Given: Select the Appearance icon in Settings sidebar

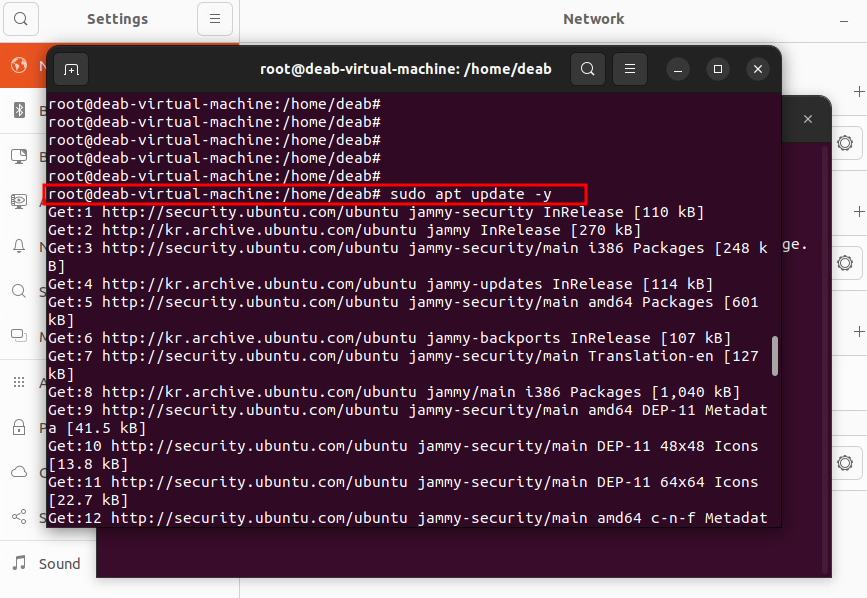Looking at the screenshot, I should [x=19, y=201].
